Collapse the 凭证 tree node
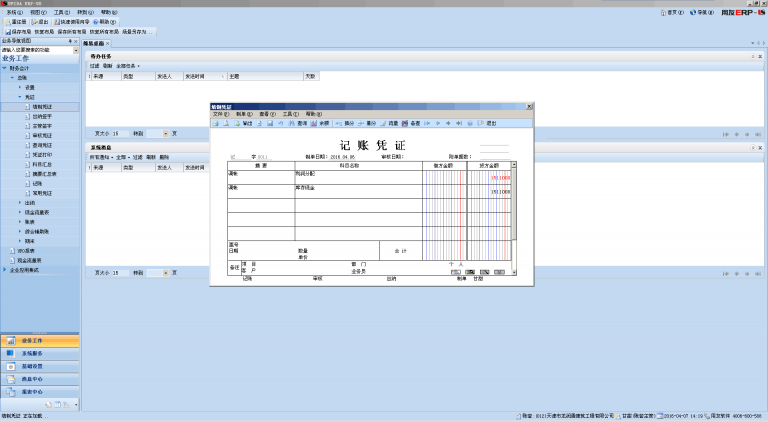Image resolution: width=768 pixels, height=422 pixels. click(x=20, y=97)
